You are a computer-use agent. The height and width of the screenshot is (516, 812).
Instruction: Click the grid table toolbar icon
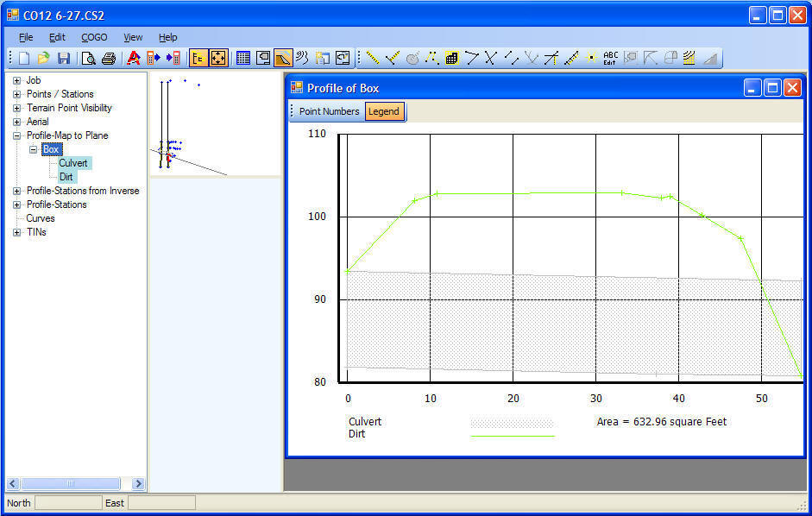pyautogui.click(x=243, y=59)
